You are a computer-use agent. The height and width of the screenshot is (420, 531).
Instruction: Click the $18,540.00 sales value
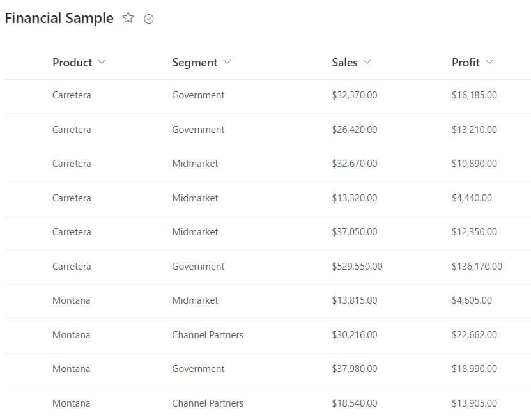pyautogui.click(x=354, y=403)
